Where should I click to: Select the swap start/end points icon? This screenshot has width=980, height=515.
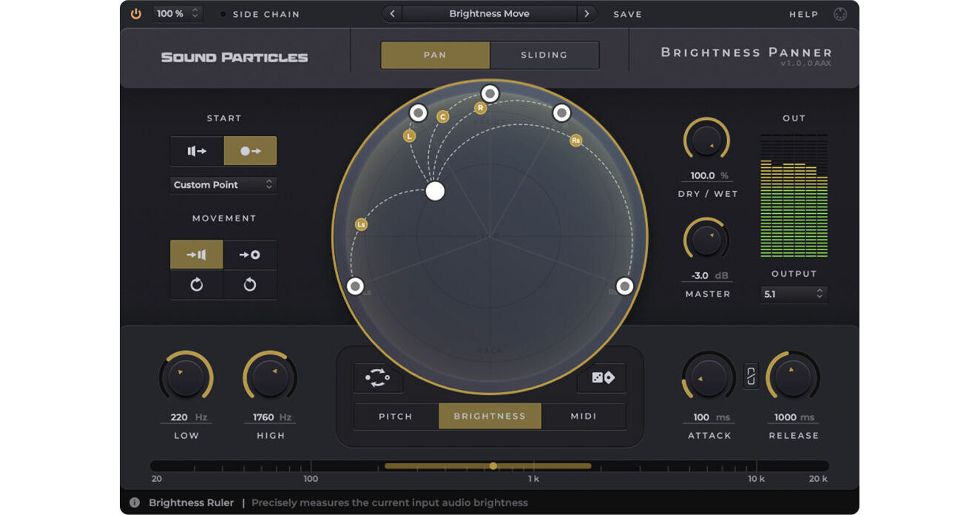pos(377,377)
